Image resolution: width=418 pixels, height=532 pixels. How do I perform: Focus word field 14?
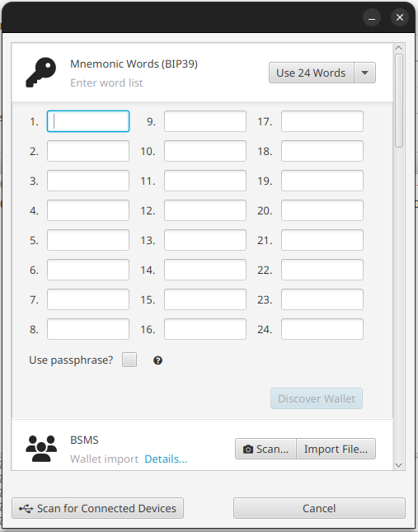pyautogui.click(x=205, y=270)
